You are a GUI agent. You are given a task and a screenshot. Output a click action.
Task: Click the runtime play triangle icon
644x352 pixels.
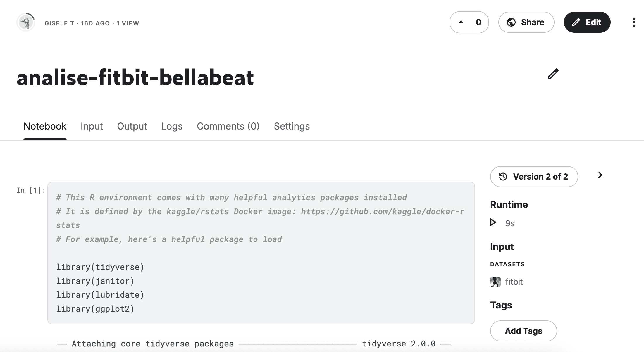tap(493, 223)
